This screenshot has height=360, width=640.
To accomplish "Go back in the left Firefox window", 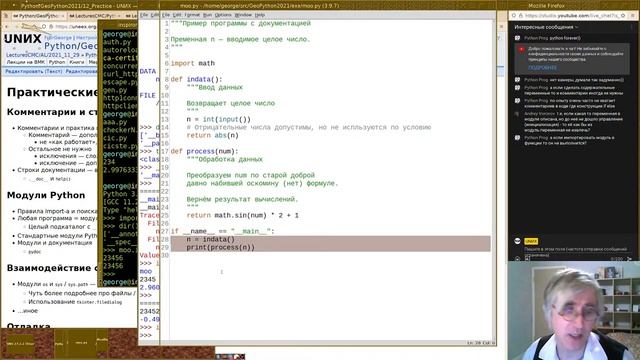I will [7, 27].
